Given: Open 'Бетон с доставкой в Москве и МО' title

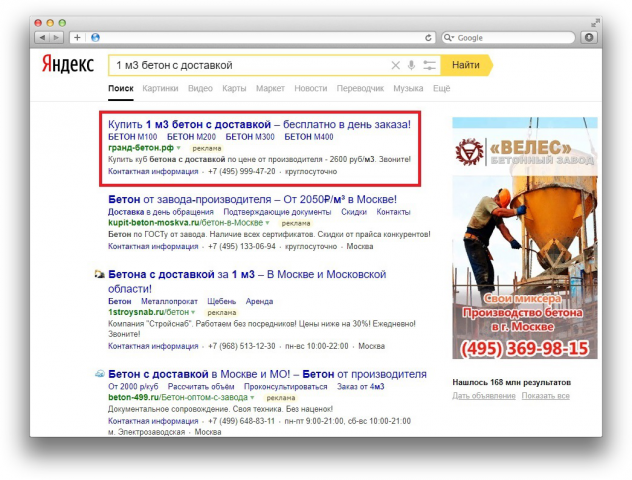Looking at the screenshot, I should [267, 374].
